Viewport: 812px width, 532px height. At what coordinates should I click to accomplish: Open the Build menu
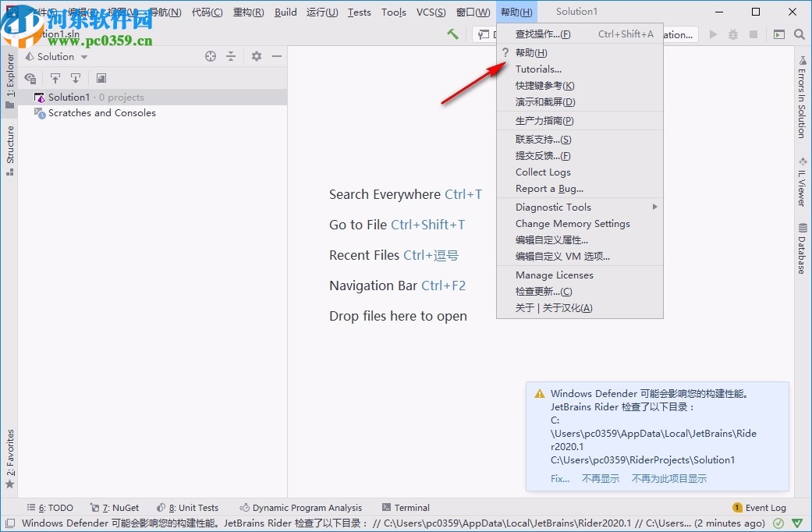pyautogui.click(x=285, y=12)
